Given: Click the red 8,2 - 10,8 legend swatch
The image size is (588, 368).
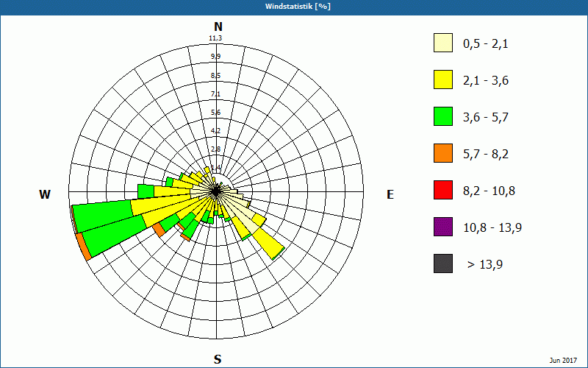Looking at the screenshot, I should click(443, 190).
